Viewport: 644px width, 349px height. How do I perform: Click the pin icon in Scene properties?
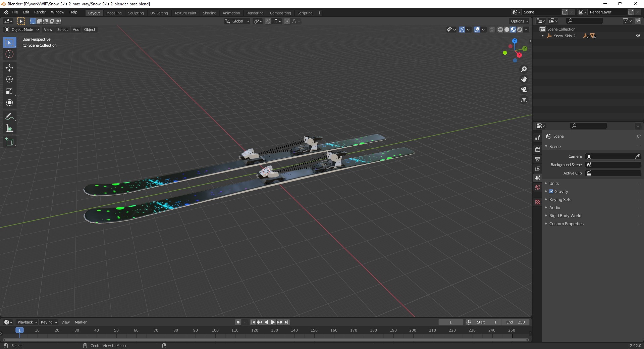(638, 136)
